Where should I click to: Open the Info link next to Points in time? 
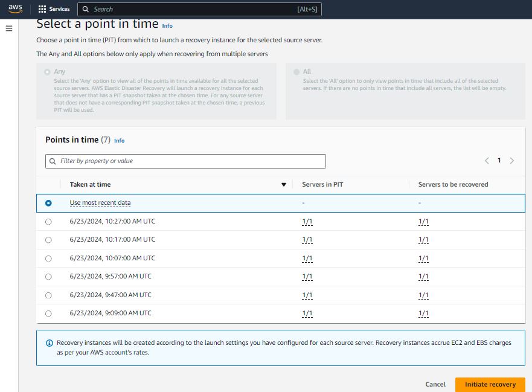coord(119,141)
